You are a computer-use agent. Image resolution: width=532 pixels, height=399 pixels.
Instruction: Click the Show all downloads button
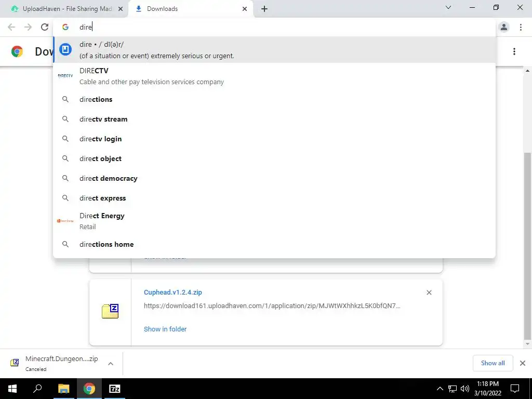(493, 363)
